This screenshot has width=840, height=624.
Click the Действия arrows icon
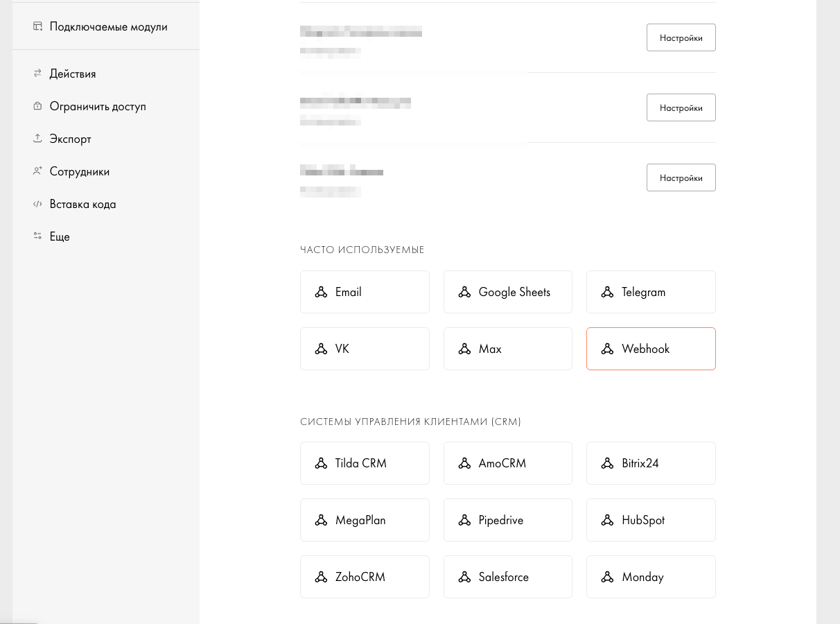[x=37, y=73]
